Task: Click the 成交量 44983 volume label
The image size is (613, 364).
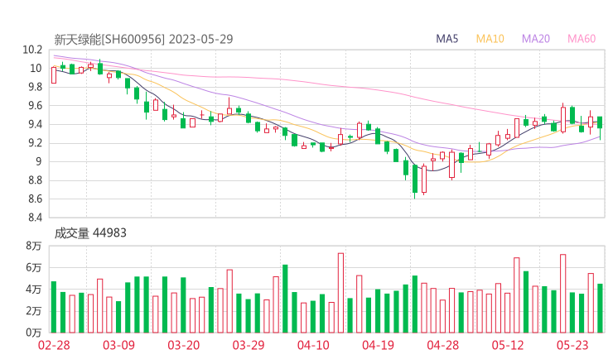Action: (90, 233)
